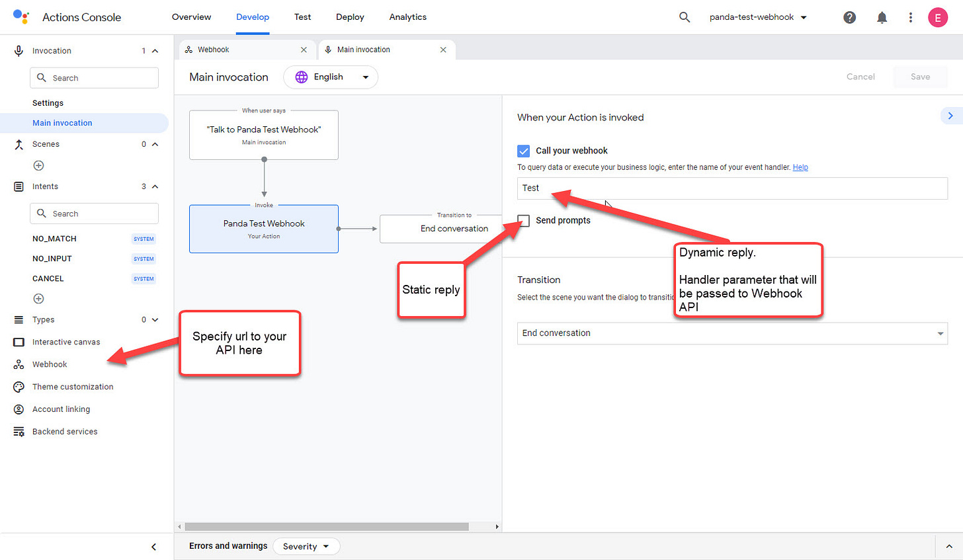Open the Severity filter dropdown
This screenshot has height=560, width=963.
coord(306,547)
